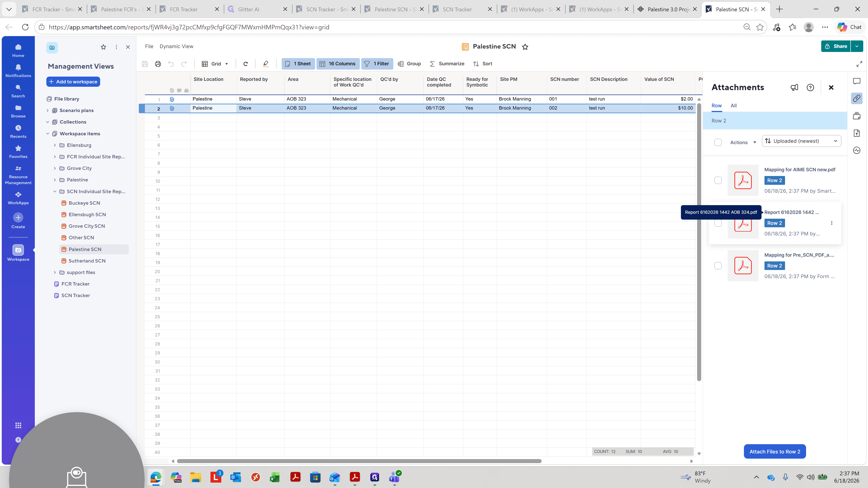868x488 pixels.
Task: Open the File menu
Action: 149,47
